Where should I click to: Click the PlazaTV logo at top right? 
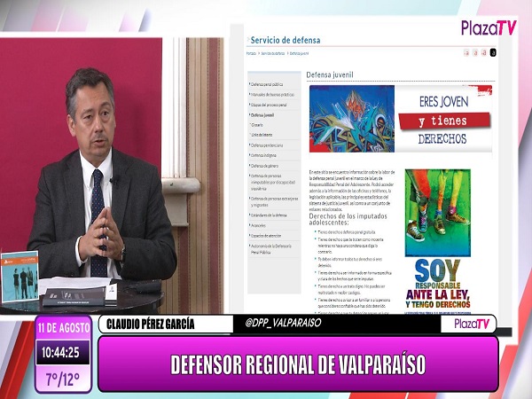click(x=489, y=27)
